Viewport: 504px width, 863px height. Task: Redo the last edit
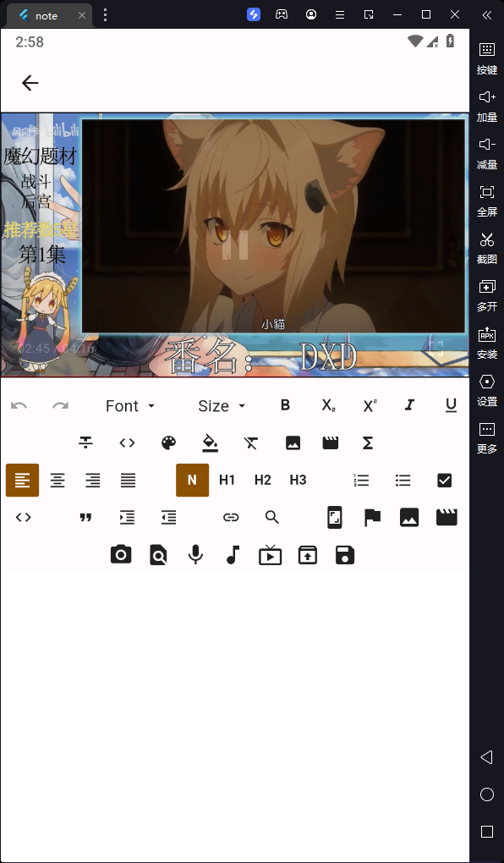pyautogui.click(x=61, y=405)
